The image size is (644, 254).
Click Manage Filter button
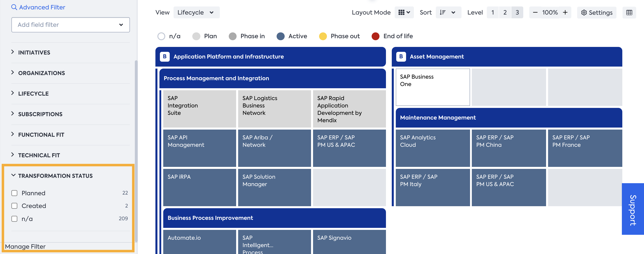(x=25, y=246)
